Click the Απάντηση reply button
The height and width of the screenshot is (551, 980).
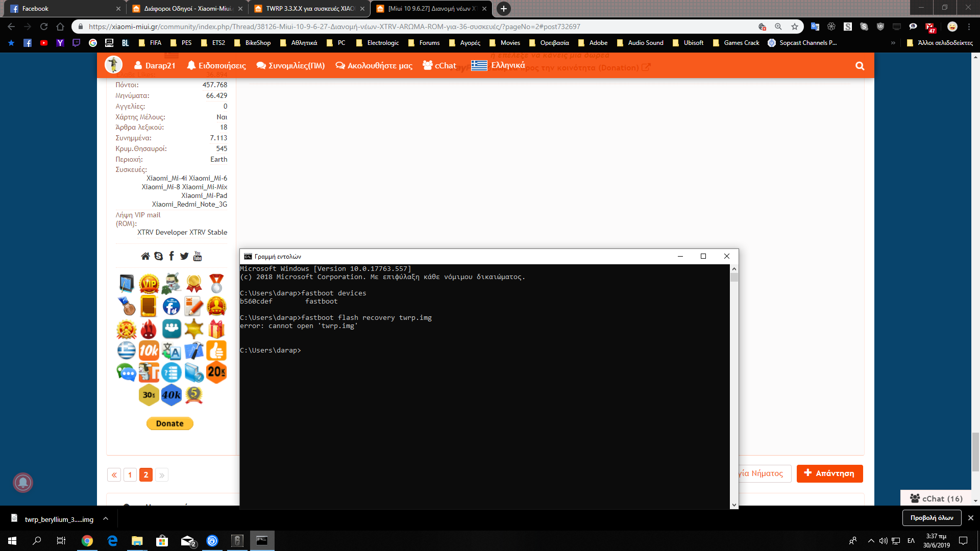coord(829,473)
